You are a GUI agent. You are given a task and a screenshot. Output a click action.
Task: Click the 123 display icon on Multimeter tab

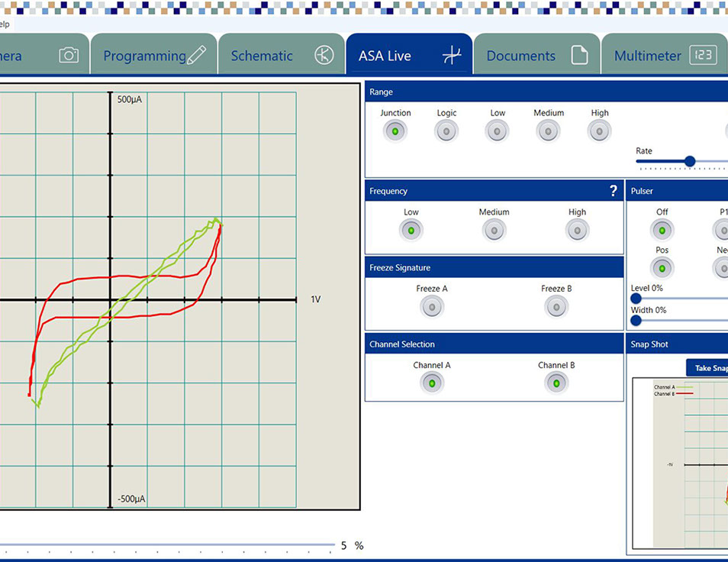click(x=703, y=56)
